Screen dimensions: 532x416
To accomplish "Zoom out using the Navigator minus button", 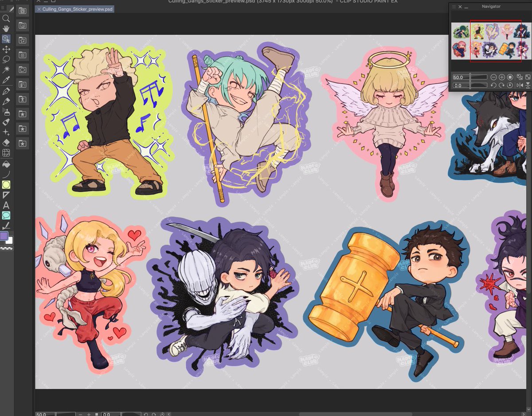I will pos(493,77).
